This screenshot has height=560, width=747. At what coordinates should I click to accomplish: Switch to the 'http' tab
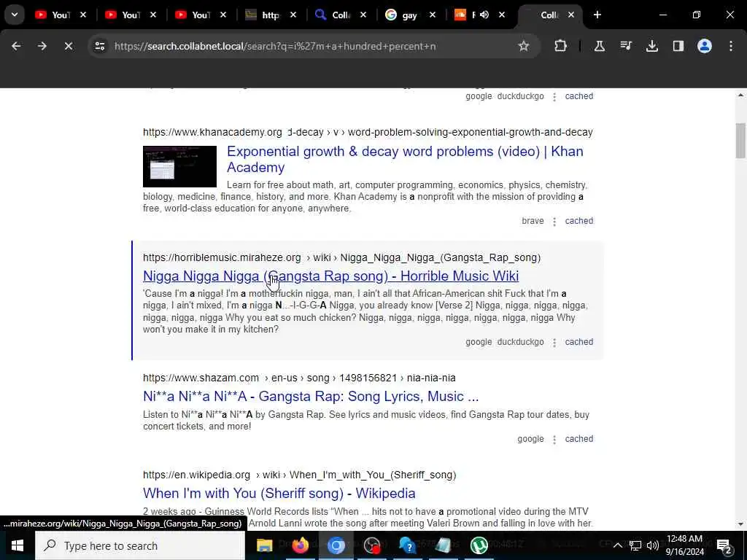pos(270,15)
